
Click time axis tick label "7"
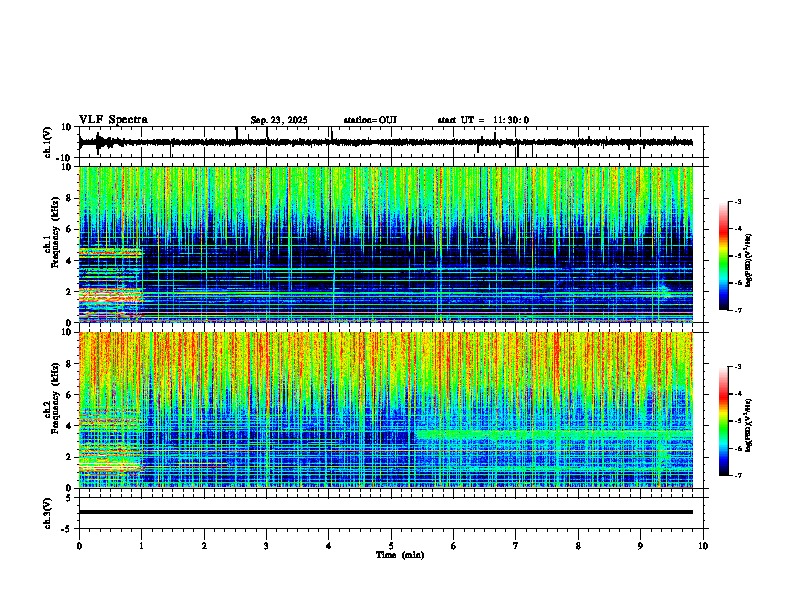(x=516, y=546)
